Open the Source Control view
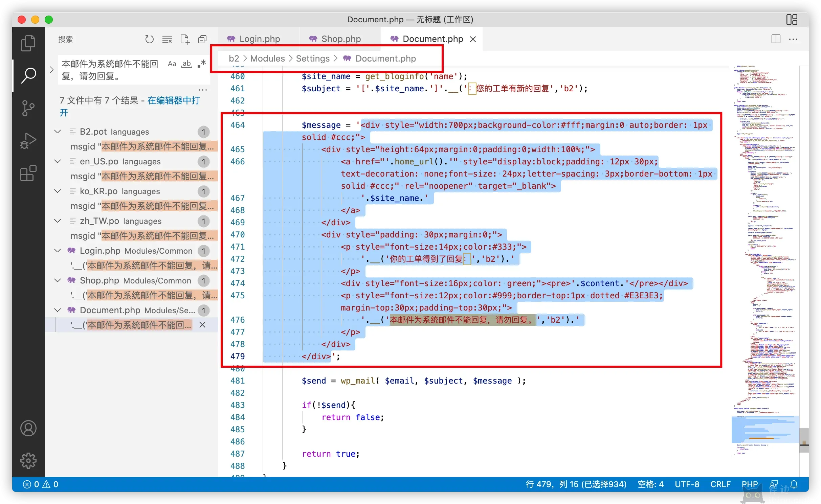The width and height of the screenshot is (821, 504). coord(28,108)
